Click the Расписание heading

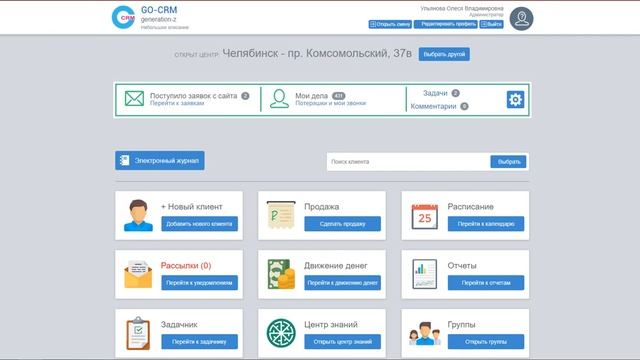pos(470,207)
